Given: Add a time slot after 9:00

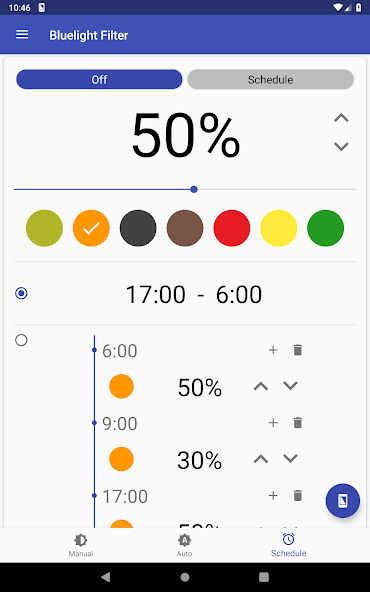Looking at the screenshot, I should (x=273, y=423).
